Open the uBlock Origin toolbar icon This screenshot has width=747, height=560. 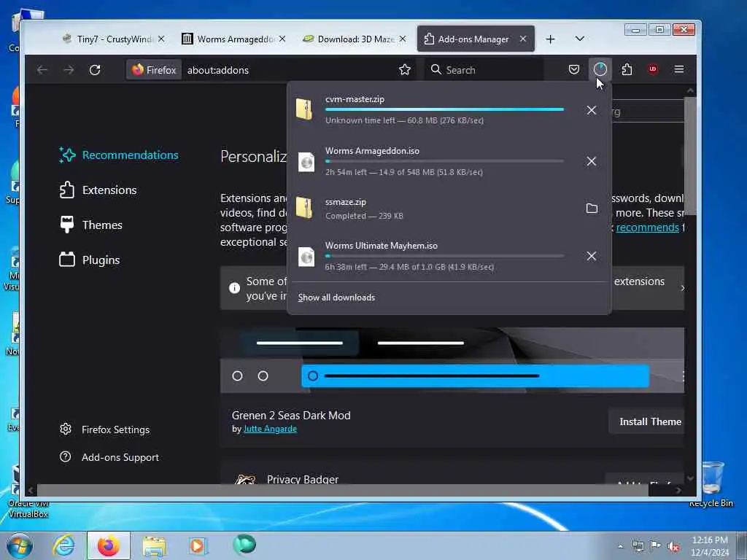(653, 69)
